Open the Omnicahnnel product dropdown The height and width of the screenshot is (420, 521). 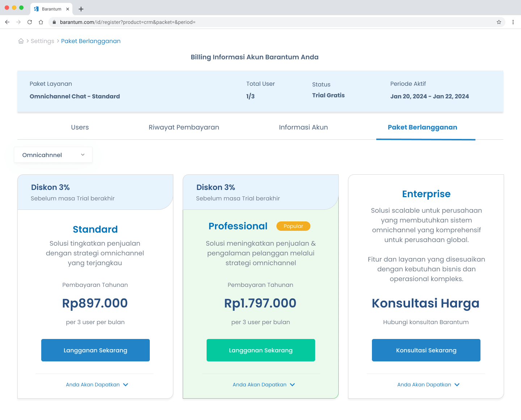[53, 155]
